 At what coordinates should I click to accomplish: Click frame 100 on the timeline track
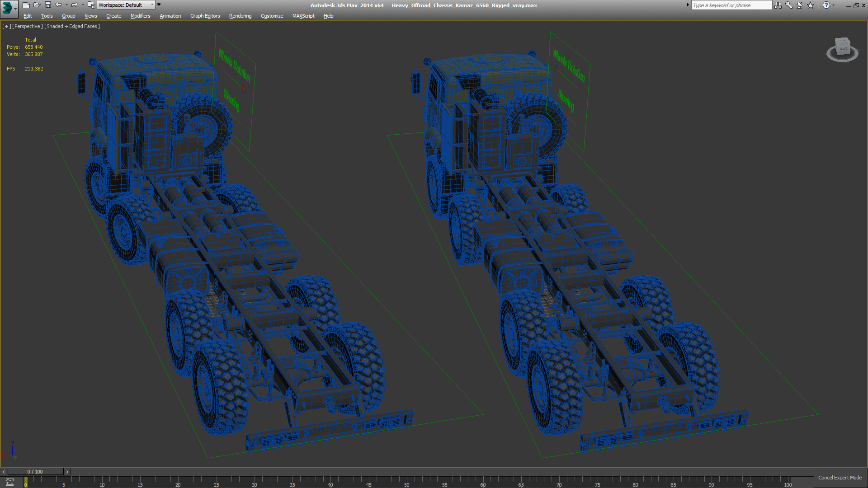coord(788,482)
